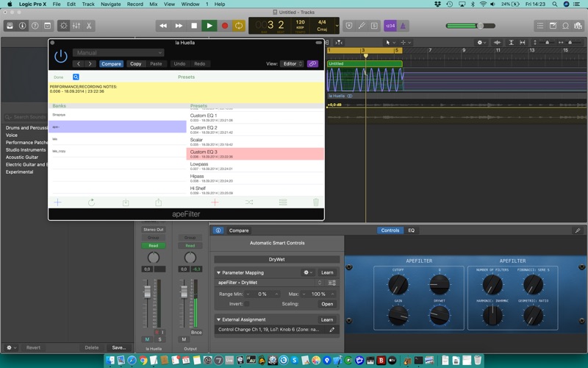The image size is (588, 368).
Task: Click the Open scaling button
Action: pos(327,304)
